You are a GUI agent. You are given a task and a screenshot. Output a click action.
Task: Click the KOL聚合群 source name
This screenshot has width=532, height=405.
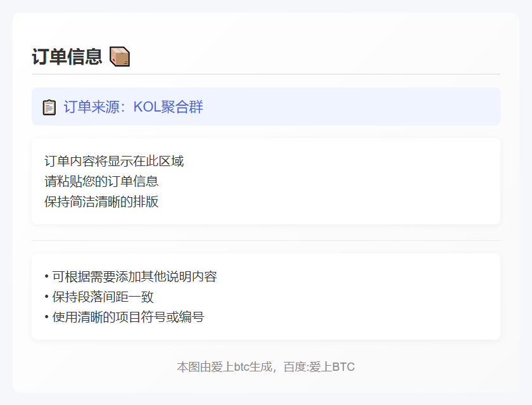click(168, 107)
